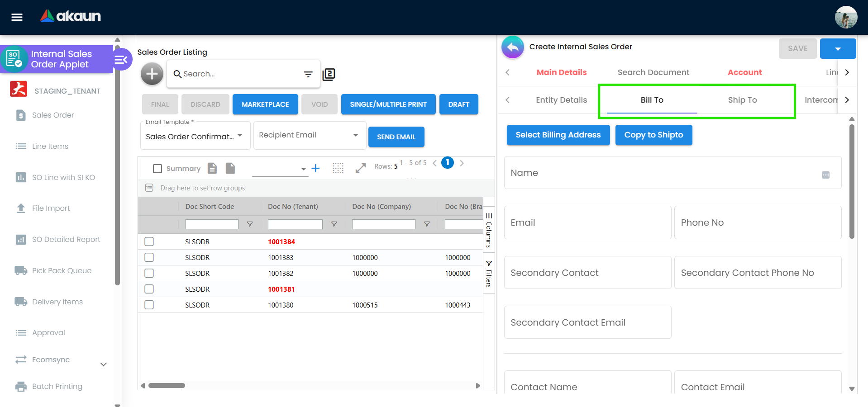This screenshot has width=868, height=407.
Task: Click the fullscreen expand arrows icon in grid toolbar
Action: 360,168
